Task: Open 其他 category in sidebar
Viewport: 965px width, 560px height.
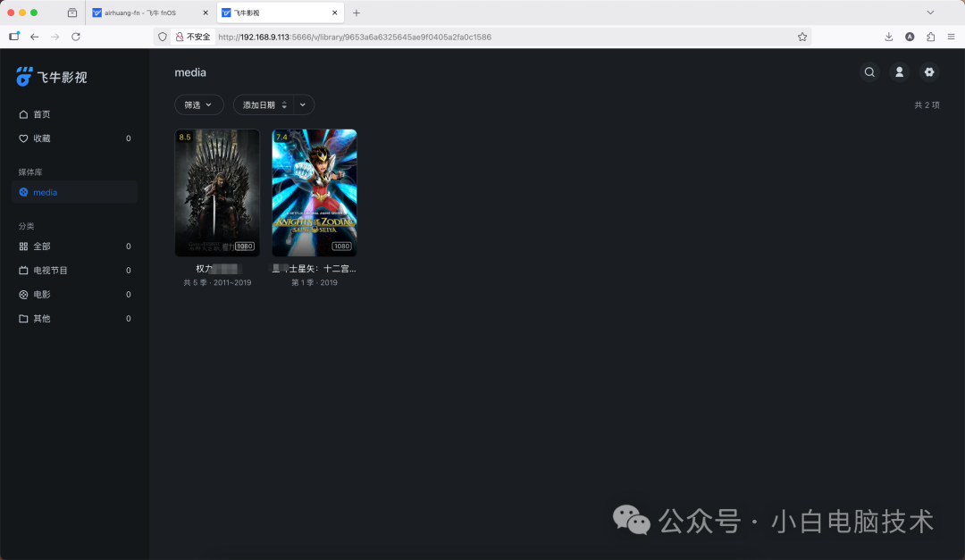Action: 74,318
